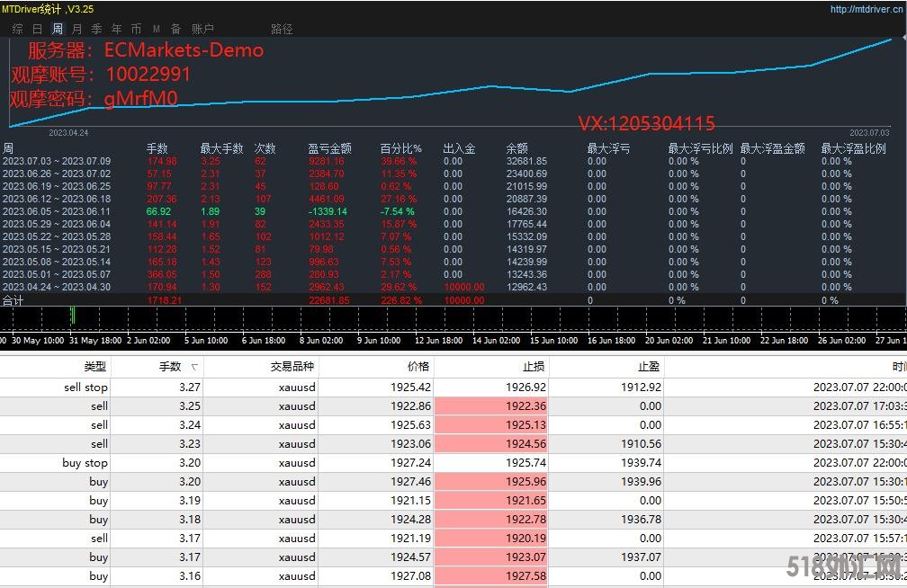Open the 账户 account tab
The width and height of the screenshot is (907, 588).
click(202, 29)
